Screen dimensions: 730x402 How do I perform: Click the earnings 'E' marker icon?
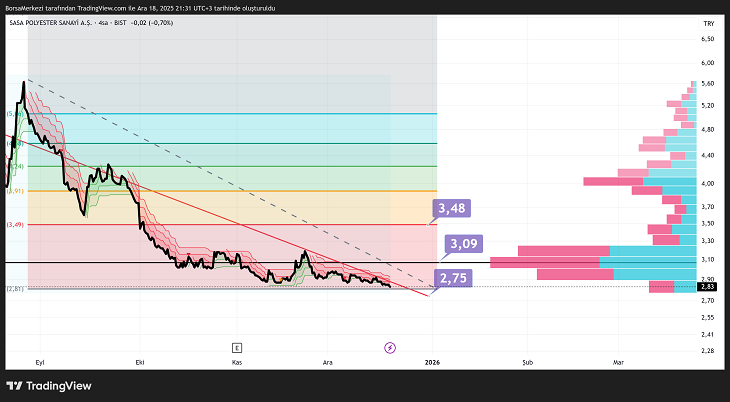tap(237, 347)
